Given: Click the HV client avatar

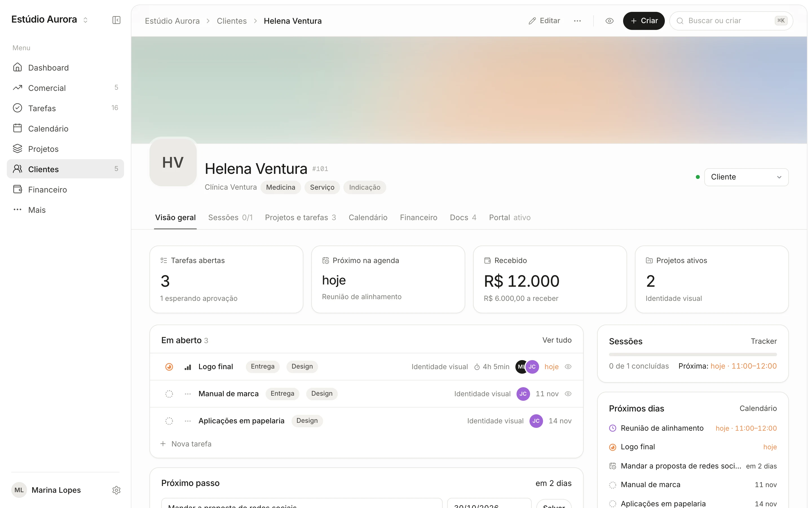Looking at the screenshot, I should tap(173, 162).
